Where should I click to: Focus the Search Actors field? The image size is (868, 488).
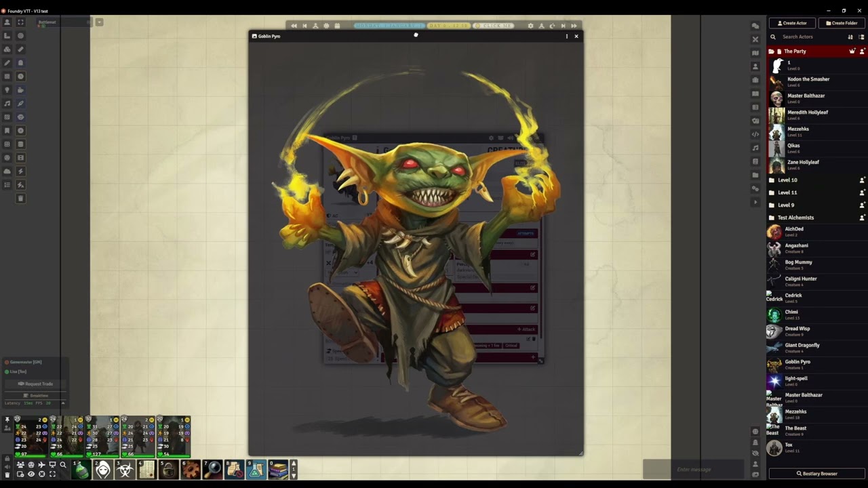pos(810,37)
